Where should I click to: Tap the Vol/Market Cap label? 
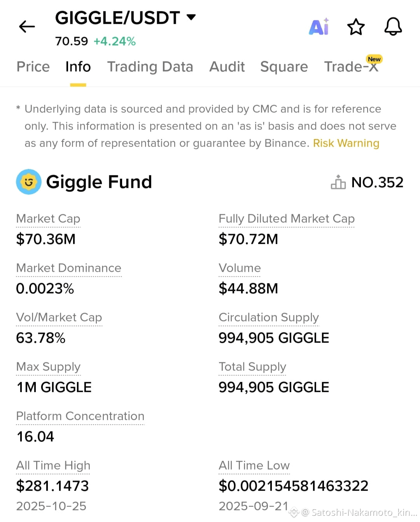pos(59,318)
